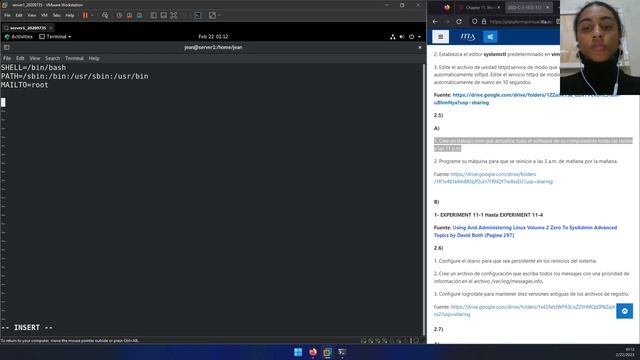Viewport: 640px width, 360px height.
Task: Click the terminal icon in the Windows taskbar
Action: coord(342,352)
